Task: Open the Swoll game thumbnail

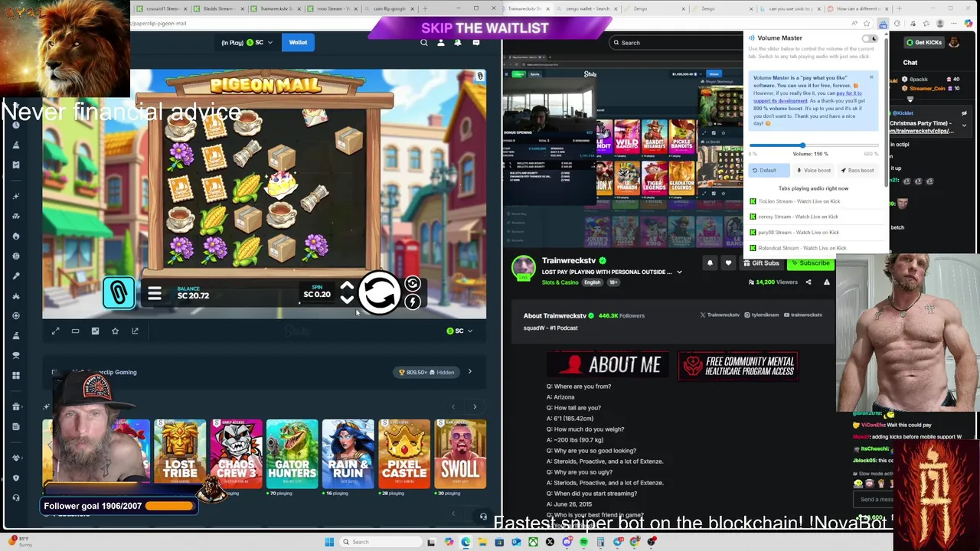Action: [460, 454]
